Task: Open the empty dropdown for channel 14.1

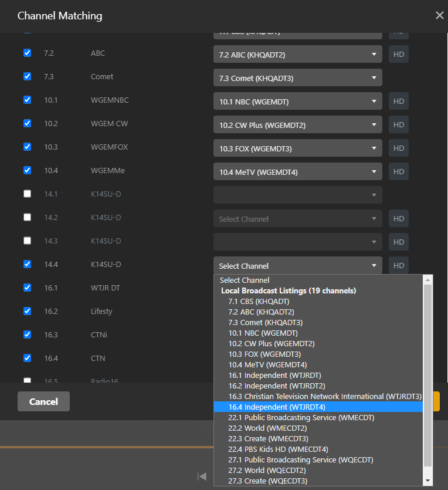Action: tap(298, 195)
